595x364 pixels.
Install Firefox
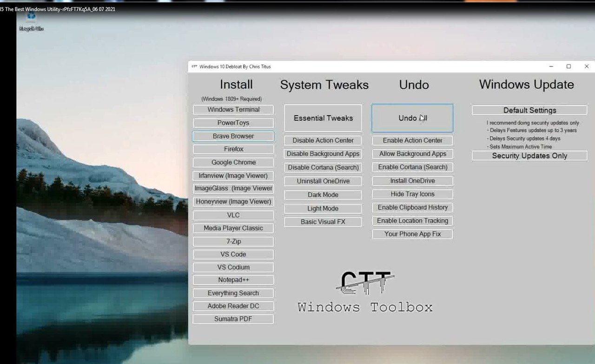click(x=233, y=149)
